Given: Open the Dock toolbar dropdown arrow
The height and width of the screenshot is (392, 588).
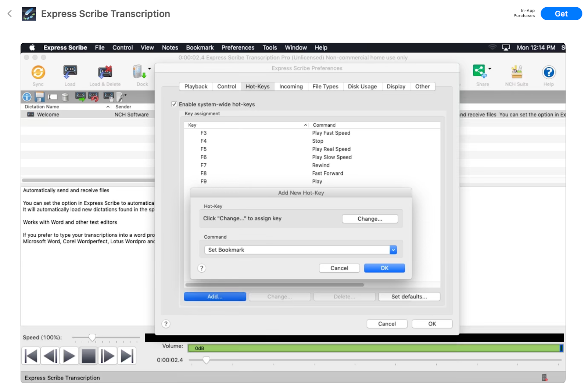Looking at the screenshot, I should [150, 69].
